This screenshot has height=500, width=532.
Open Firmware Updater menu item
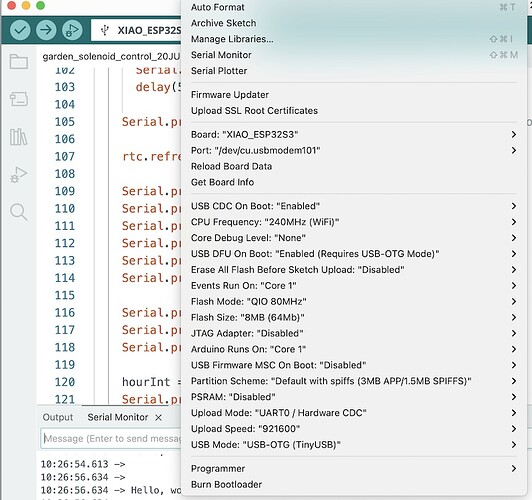tap(353, 95)
